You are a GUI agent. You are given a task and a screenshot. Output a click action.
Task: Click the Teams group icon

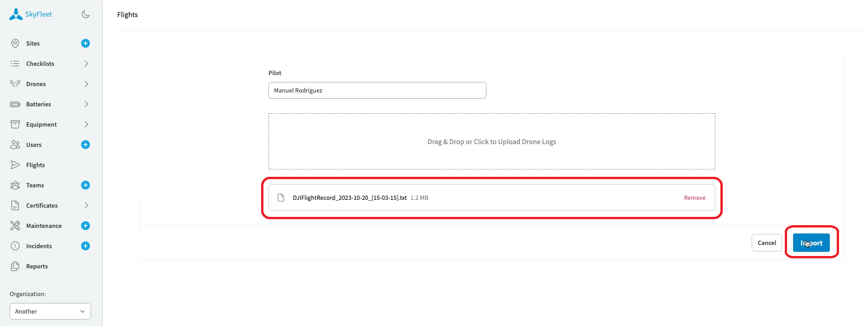pyautogui.click(x=15, y=185)
